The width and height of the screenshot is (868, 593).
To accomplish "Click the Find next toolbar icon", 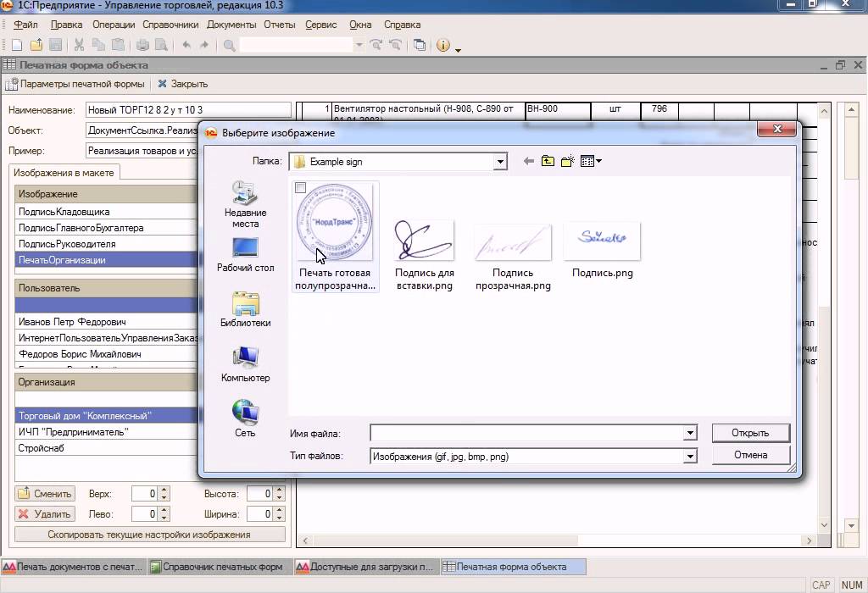I will point(376,46).
